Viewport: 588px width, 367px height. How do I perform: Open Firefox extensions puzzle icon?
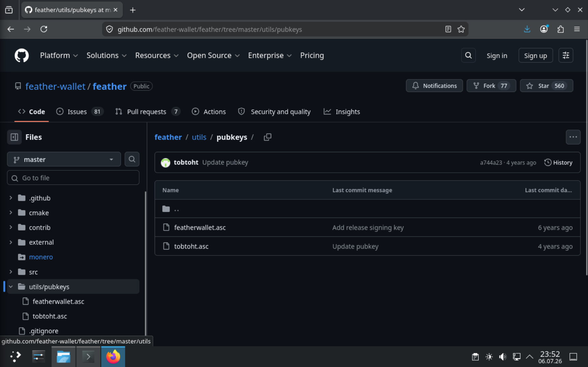pyautogui.click(x=560, y=29)
